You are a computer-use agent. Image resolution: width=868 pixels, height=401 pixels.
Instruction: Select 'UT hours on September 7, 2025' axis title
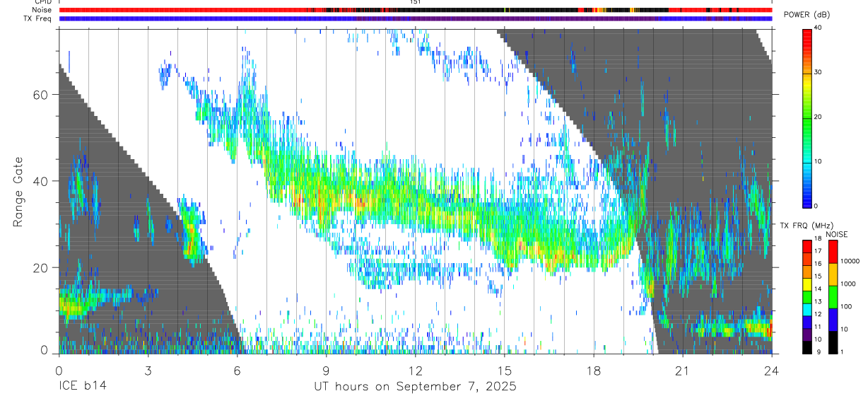click(416, 387)
